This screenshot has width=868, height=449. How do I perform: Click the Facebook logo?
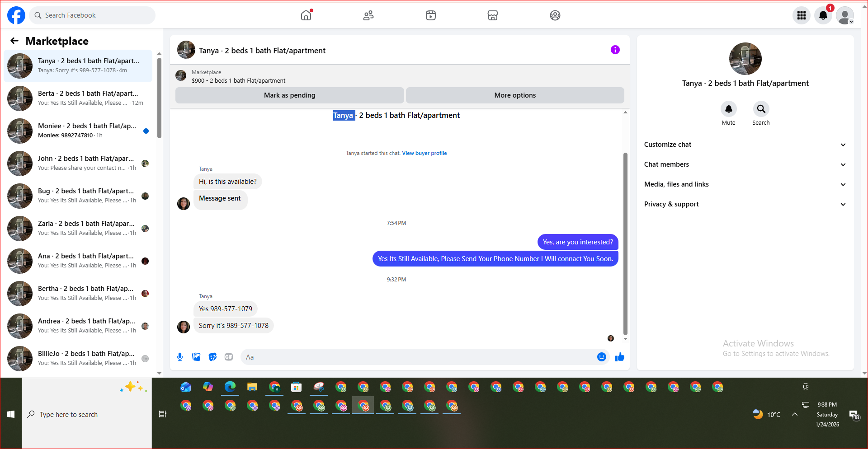tap(16, 15)
